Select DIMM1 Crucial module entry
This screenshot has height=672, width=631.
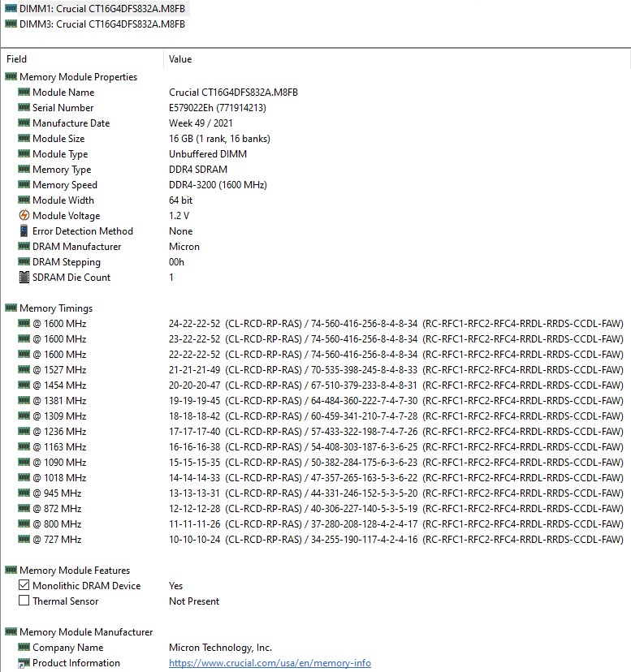coord(102,9)
